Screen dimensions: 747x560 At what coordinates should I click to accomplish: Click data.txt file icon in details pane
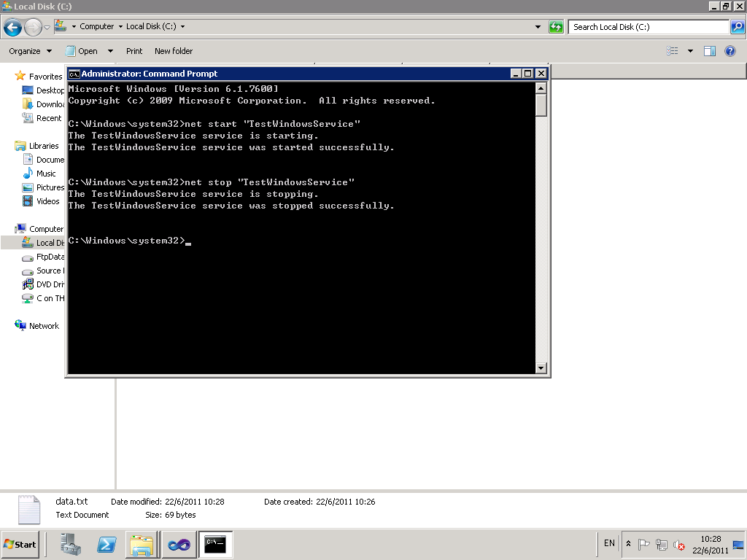[x=28, y=510]
